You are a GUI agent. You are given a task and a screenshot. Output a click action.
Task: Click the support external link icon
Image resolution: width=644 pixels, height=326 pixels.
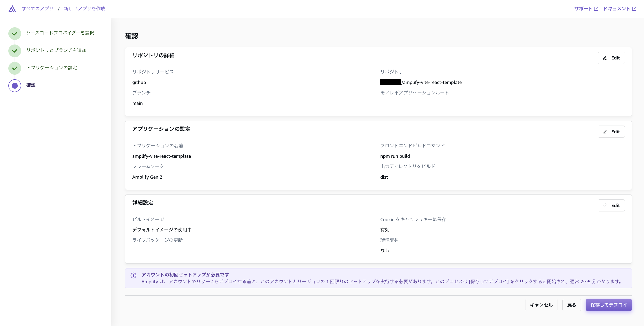[596, 9]
